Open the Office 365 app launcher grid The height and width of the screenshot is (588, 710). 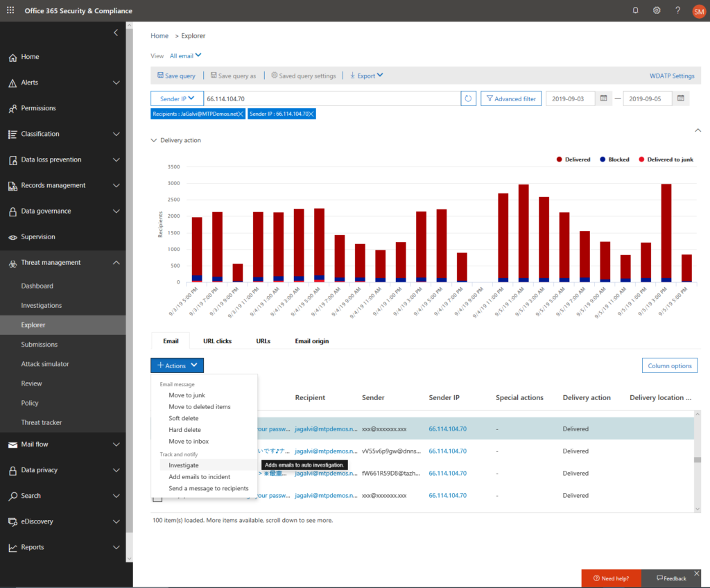[10, 10]
